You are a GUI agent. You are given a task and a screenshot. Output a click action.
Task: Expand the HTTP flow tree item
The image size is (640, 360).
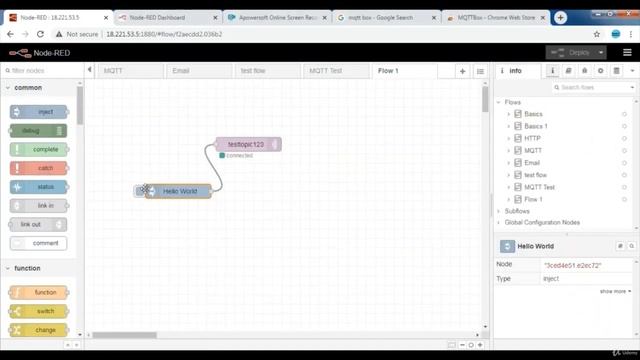click(x=509, y=138)
